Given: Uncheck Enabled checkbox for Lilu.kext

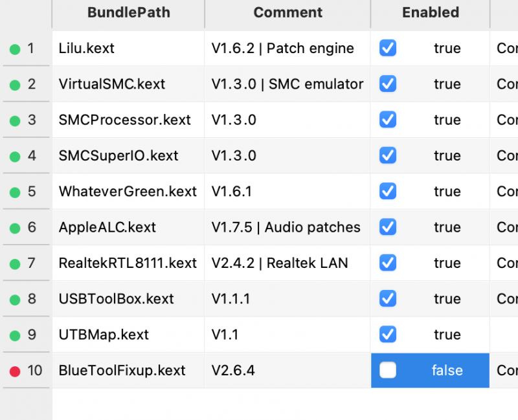Looking at the screenshot, I should point(387,48).
